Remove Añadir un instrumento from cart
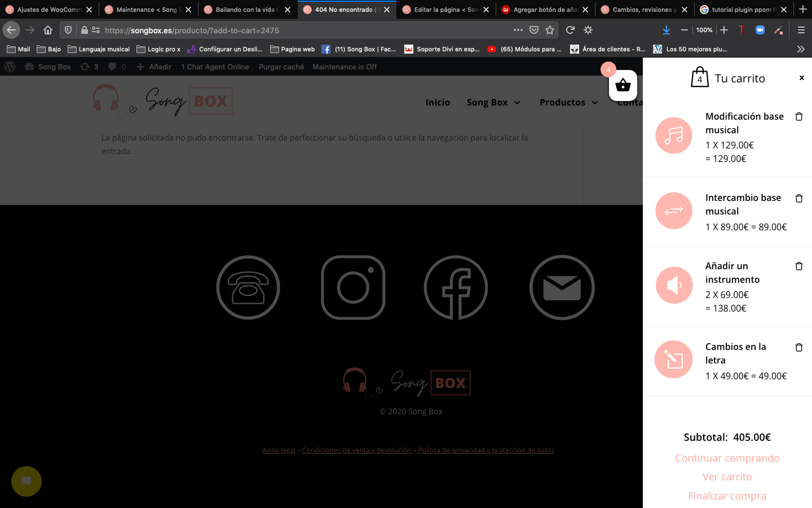The width and height of the screenshot is (812, 508). [x=799, y=266]
